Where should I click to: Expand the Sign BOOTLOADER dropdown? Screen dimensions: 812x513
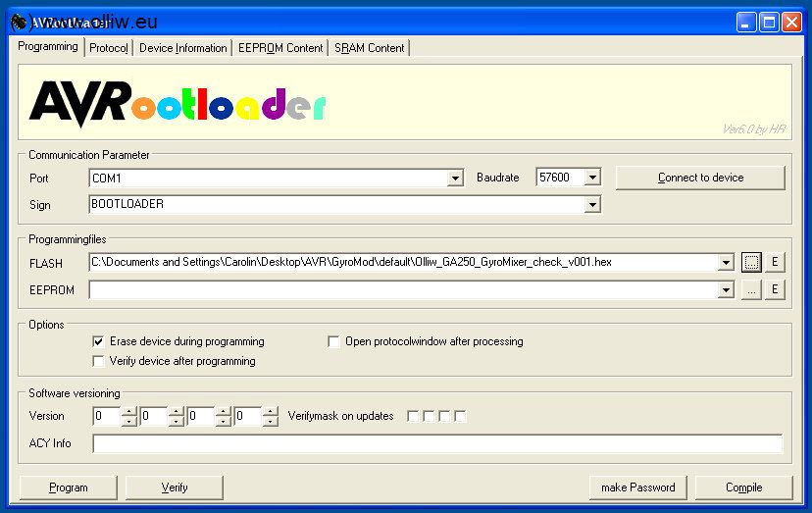[591, 205]
